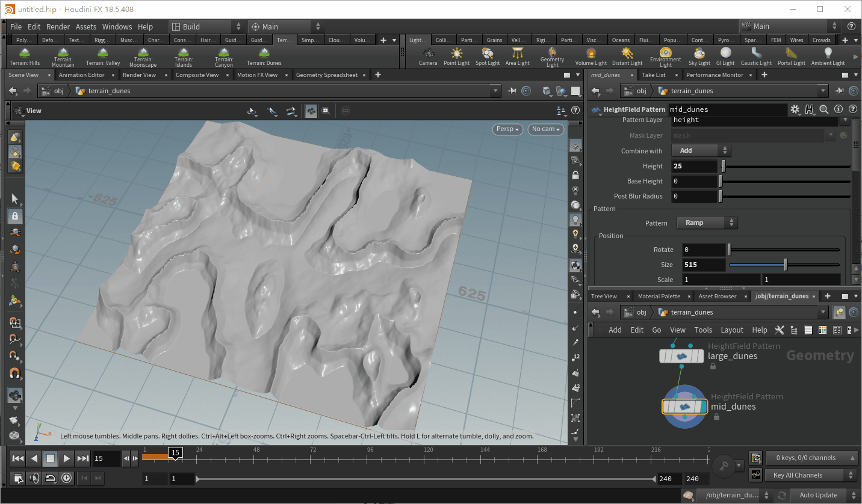862x504 pixels.
Task: Toggle pin on parameter pane path
Action: 840,91
